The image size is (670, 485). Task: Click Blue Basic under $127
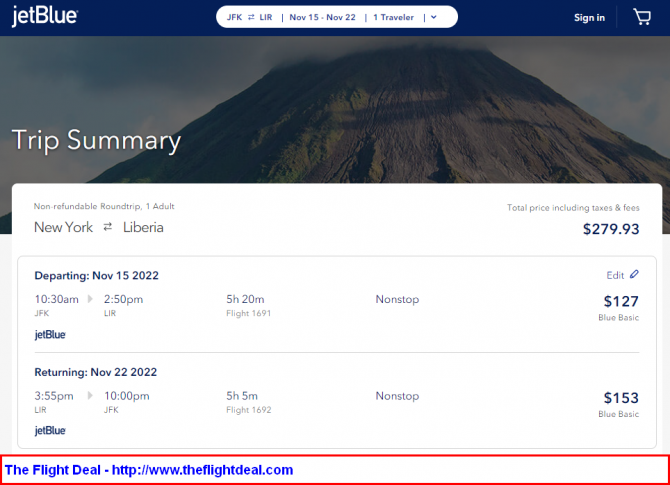[619, 317]
